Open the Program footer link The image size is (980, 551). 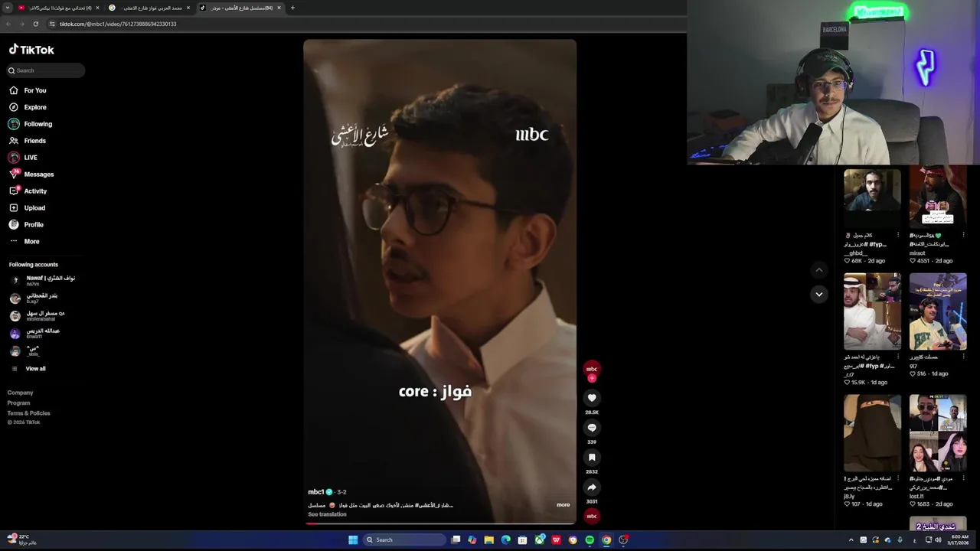[x=19, y=403]
